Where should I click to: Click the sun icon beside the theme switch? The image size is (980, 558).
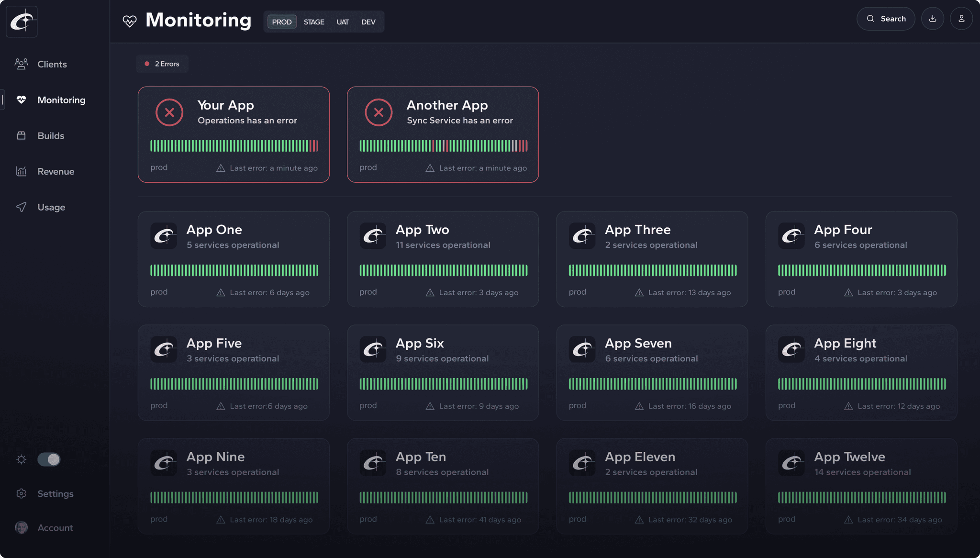tap(21, 459)
